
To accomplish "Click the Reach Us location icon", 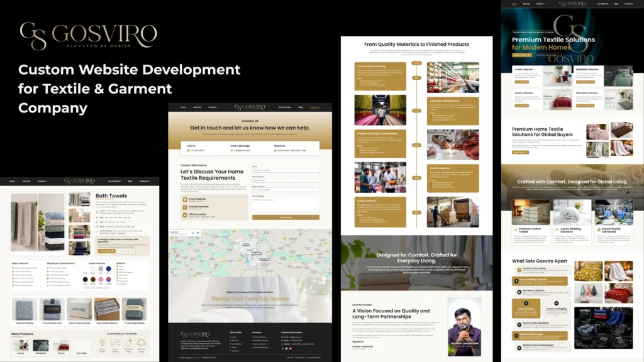I will point(275,151).
